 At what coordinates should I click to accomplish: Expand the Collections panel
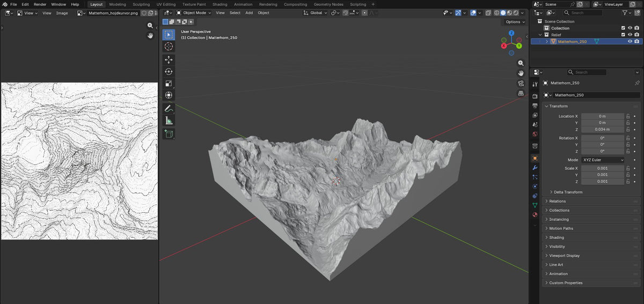(559, 211)
